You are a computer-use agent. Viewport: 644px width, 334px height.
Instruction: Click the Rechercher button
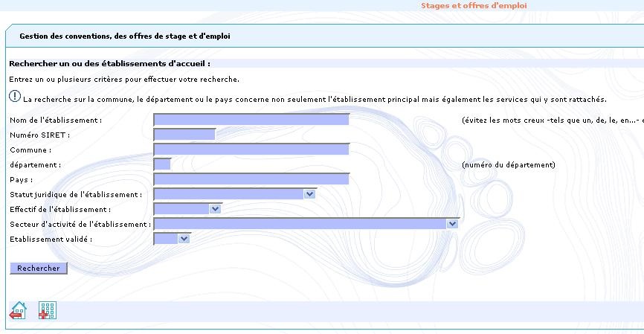(x=38, y=268)
